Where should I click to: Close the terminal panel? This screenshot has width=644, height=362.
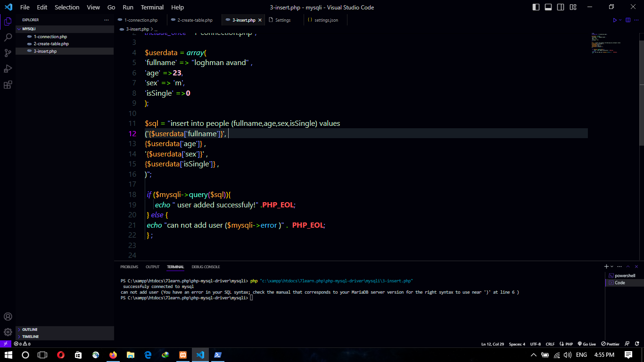coord(636,267)
